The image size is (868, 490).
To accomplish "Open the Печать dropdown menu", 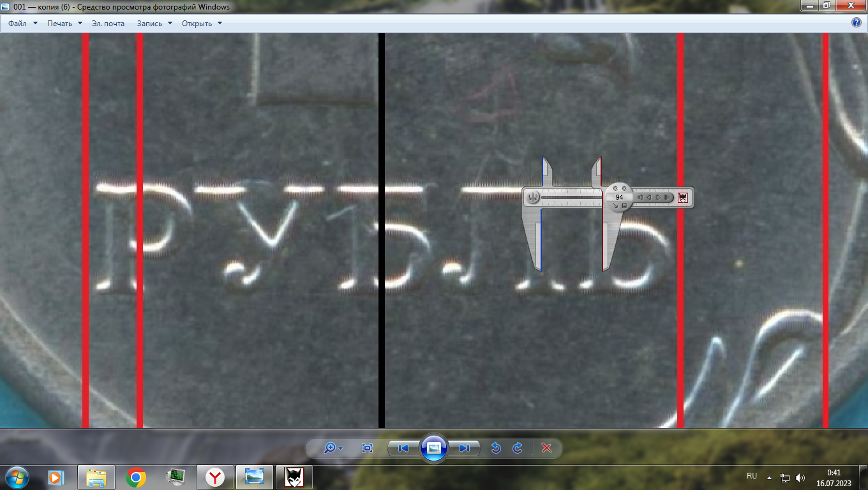I will (x=64, y=24).
